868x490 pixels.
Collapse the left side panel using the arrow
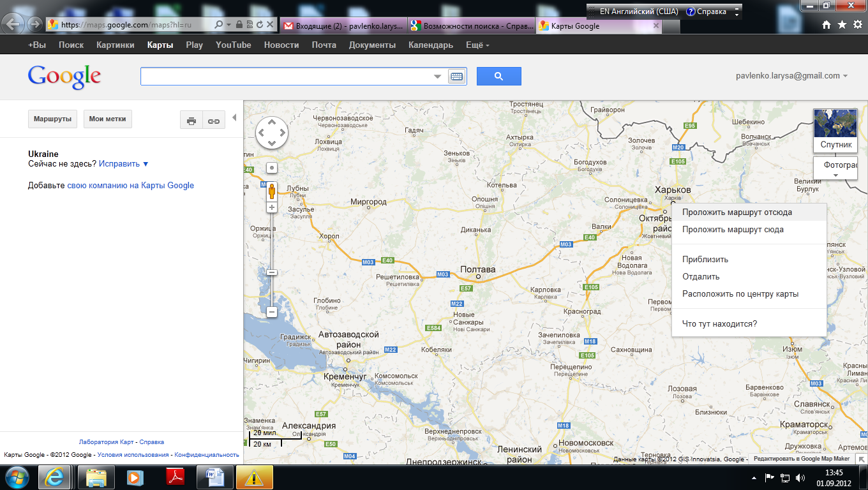pyautogui.click(x=234, y=117)
